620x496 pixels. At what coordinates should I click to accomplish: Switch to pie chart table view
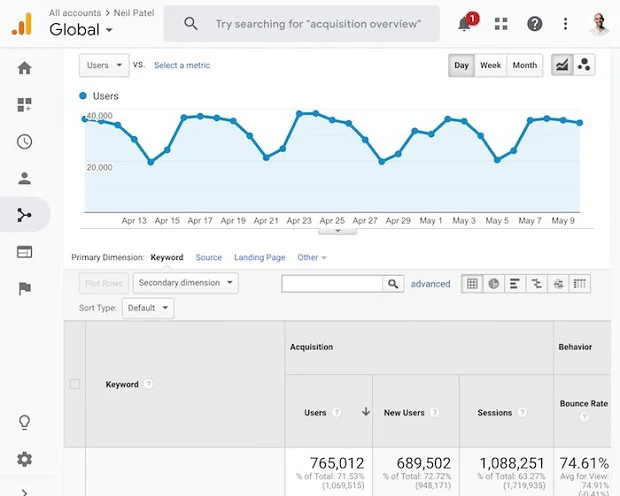(x=493, y=284)
